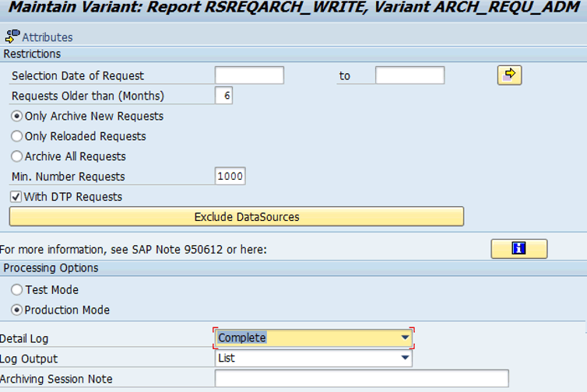The height and width of the screenshot is (392, 587).
Task: Click the Restrictions section header
Action: coord(33,54)
